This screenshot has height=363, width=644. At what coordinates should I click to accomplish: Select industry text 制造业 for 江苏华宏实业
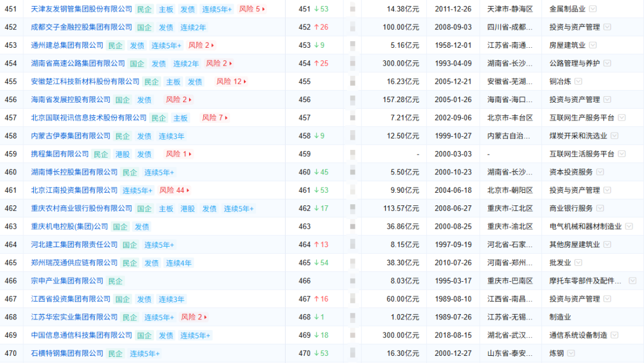pyautogui.click(x=560, y=317)
